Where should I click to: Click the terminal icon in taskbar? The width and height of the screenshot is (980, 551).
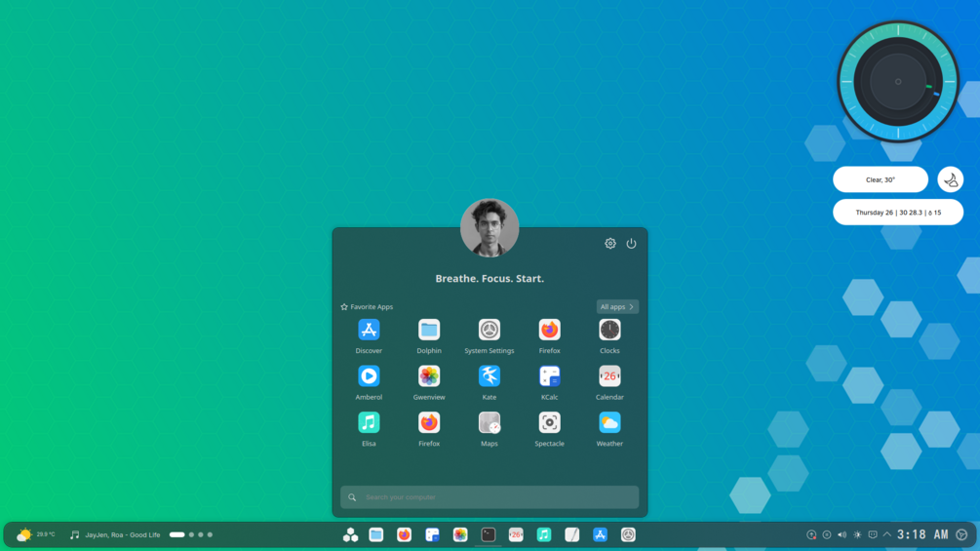pos(489,534)
